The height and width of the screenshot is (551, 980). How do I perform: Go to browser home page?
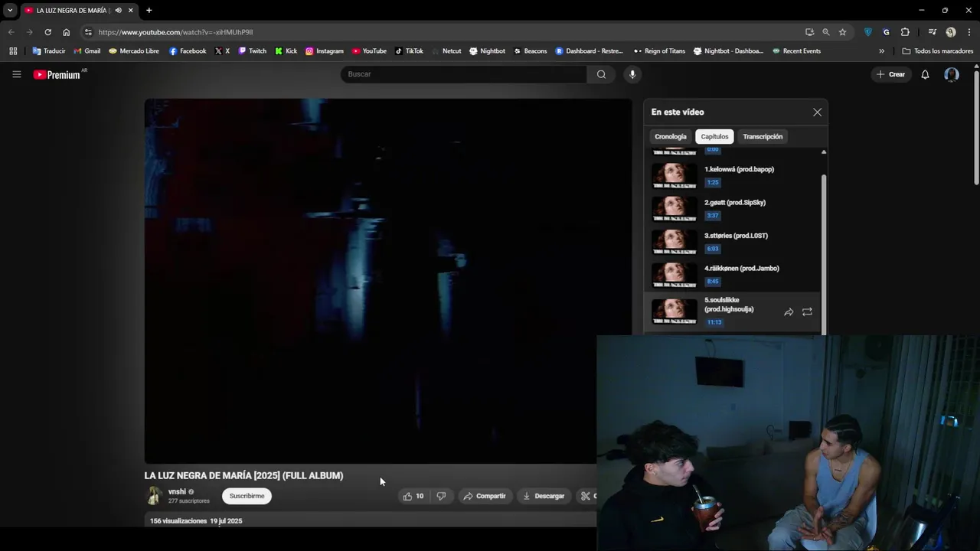pyautogui.click(x=66, y=32)
